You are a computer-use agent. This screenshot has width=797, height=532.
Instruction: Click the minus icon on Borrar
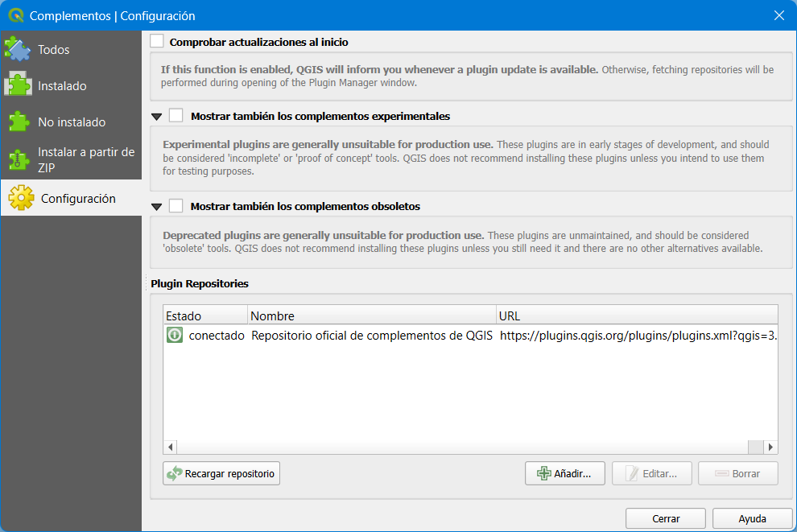[722, 473]
